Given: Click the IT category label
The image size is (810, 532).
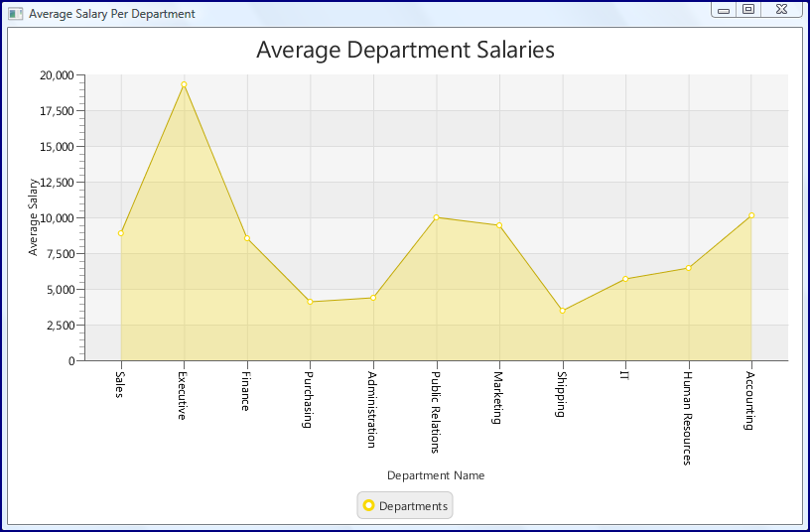Looking at the screenshot, I should 624,375.
